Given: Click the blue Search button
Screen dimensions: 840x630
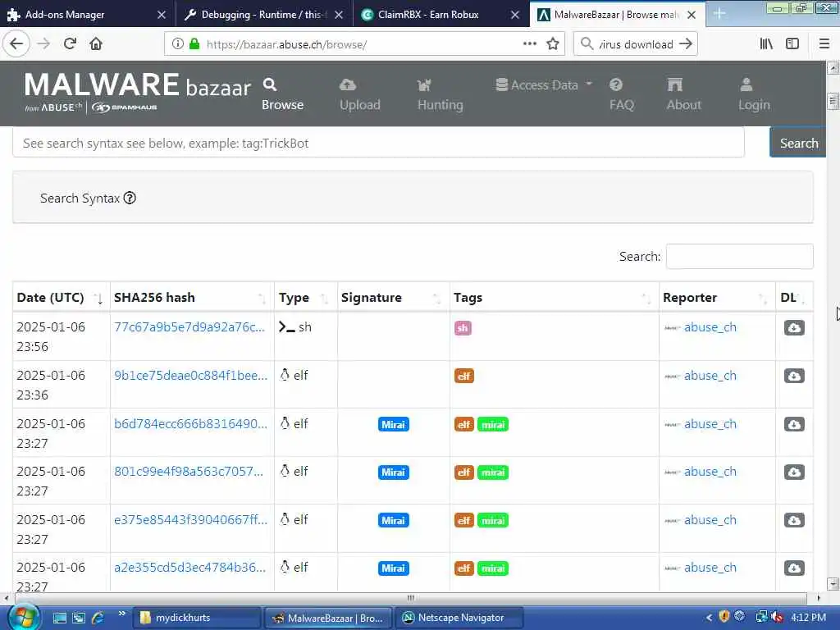Looking at the screenshot, I should [798, 143].
